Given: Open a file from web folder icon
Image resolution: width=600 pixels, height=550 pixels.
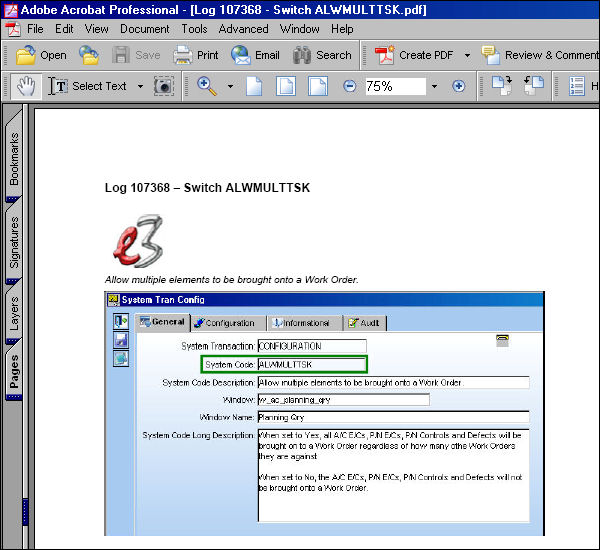Looking at the screenshot, I should (x=89, y=55).
